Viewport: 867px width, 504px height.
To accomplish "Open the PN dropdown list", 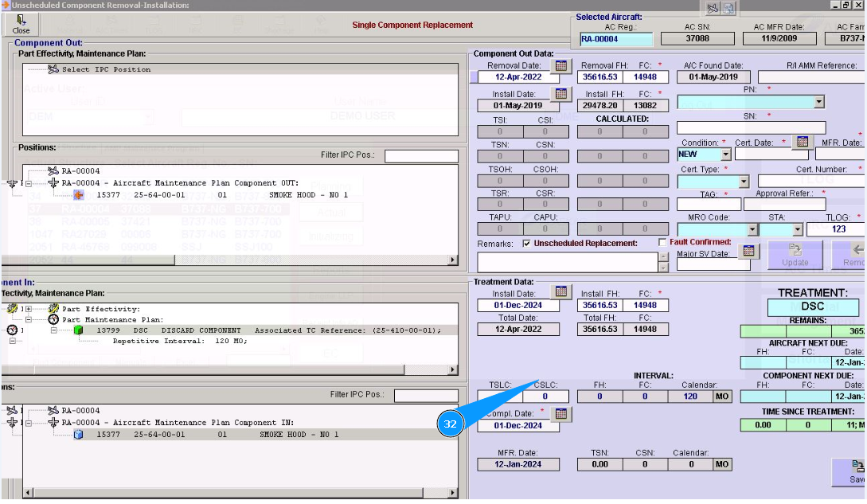I will (x=819, y=102).
